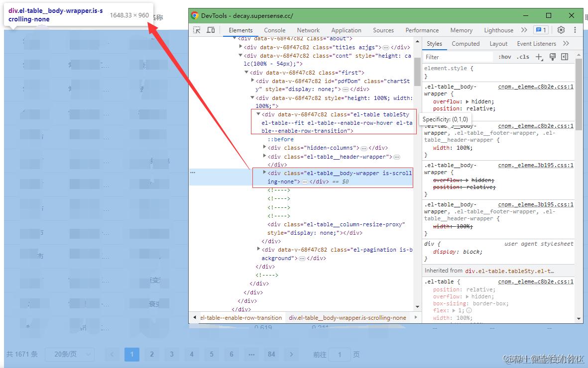The image size is (588, 368).
Task: Show more DevTools tabs chevron
Action: click(x=524, y=30)
